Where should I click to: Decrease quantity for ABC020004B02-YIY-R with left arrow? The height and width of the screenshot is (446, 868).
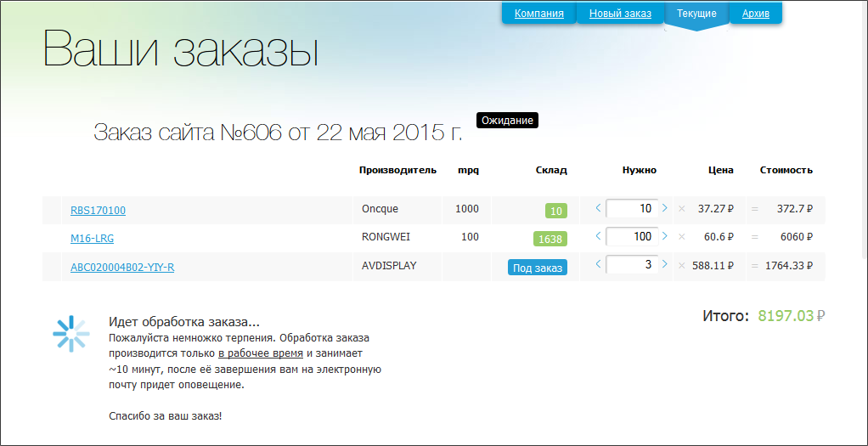tap(598, 264)
